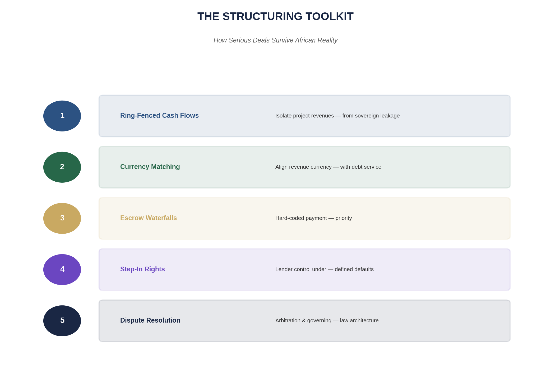Toggle the Step-In Rights panel

304,269
